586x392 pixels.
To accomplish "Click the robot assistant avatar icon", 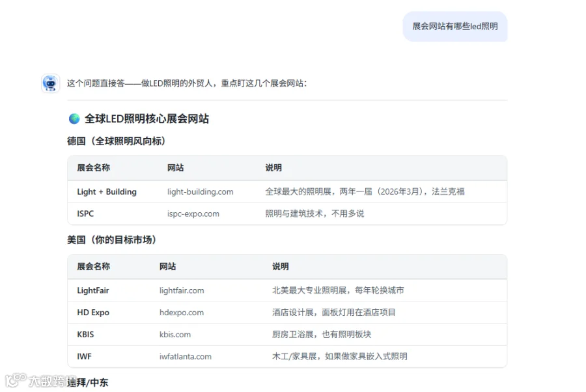I will 50,83.
